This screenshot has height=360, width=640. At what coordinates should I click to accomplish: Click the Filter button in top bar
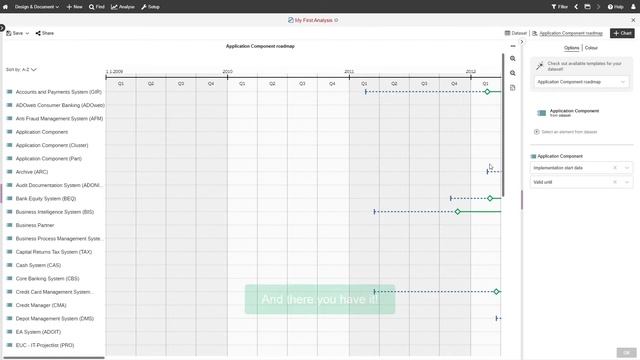[560, 7]
